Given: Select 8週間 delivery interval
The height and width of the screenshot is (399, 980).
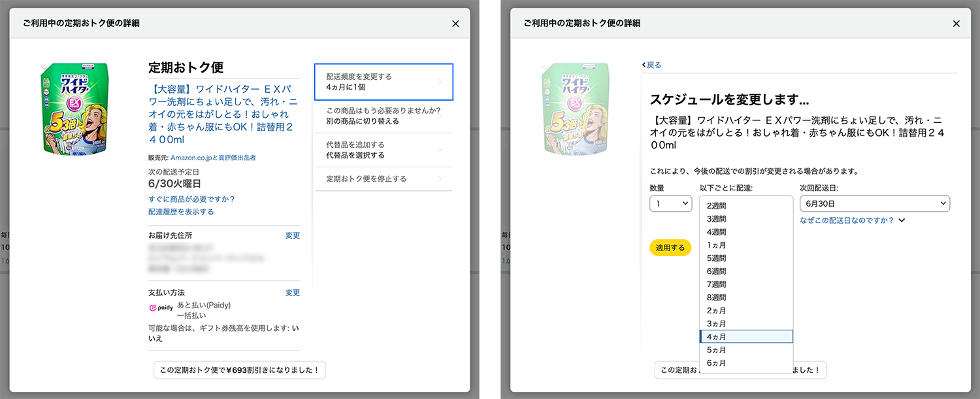Looking at the screenshot, I should pos(746,297).
